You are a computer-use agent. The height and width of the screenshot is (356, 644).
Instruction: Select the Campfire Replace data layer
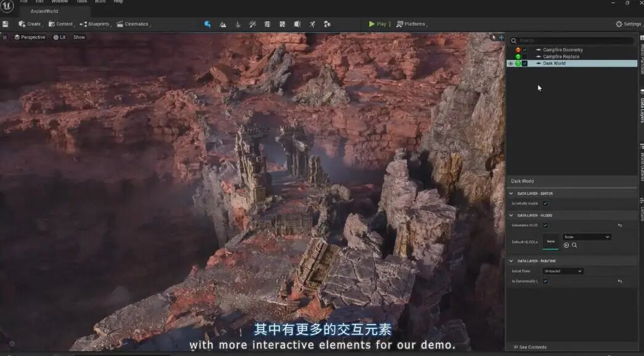(x=561, y=57)
